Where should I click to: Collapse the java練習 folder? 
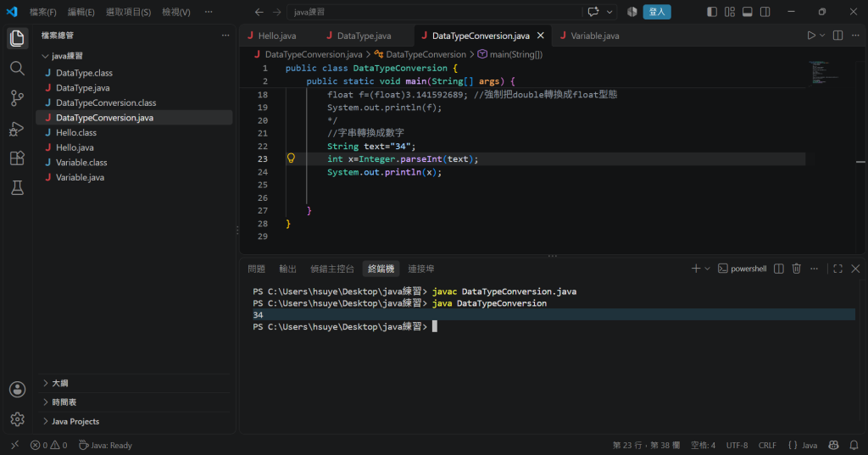pyautogui.click(x=135, y=56)
